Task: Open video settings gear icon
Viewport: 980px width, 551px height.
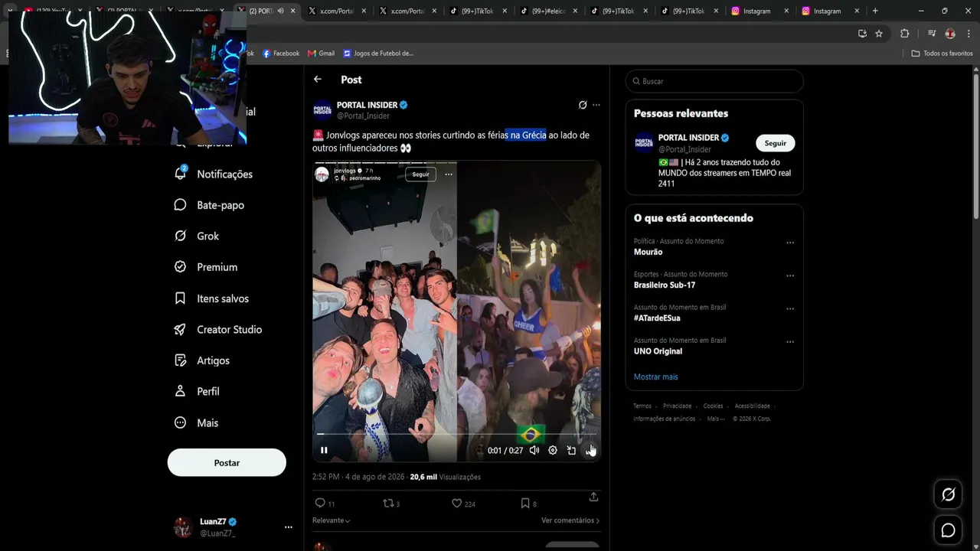Action: [x=553, y=450]
